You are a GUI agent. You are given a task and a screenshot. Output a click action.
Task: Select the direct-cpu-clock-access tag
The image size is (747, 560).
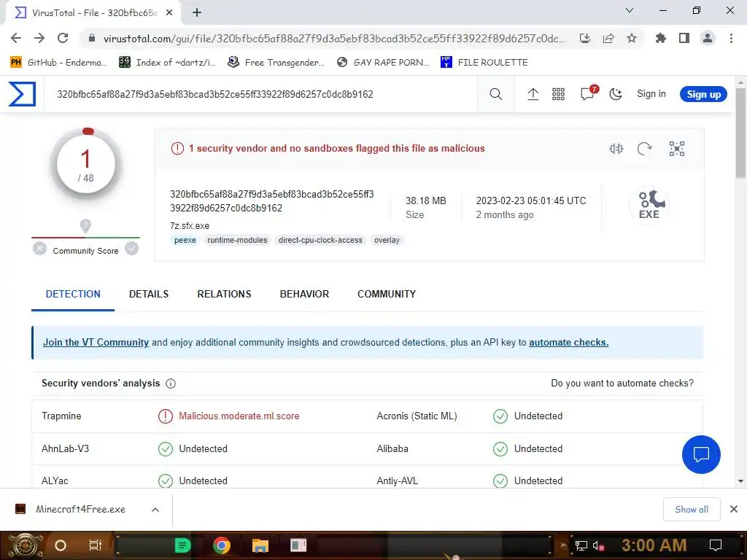(320, 240)
